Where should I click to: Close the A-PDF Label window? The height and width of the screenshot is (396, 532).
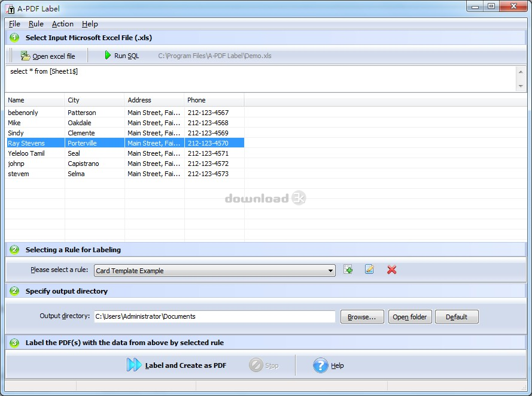pyautogui.click(x=513, y=7)
